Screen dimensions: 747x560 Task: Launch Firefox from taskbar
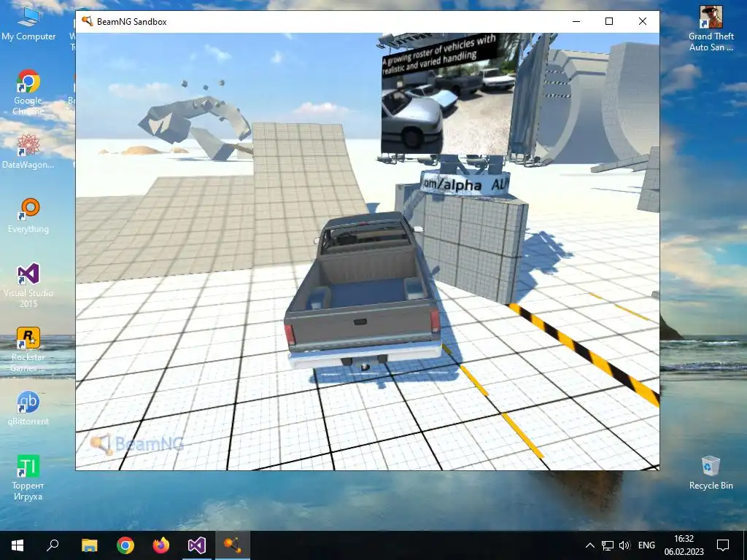point(161,545)
